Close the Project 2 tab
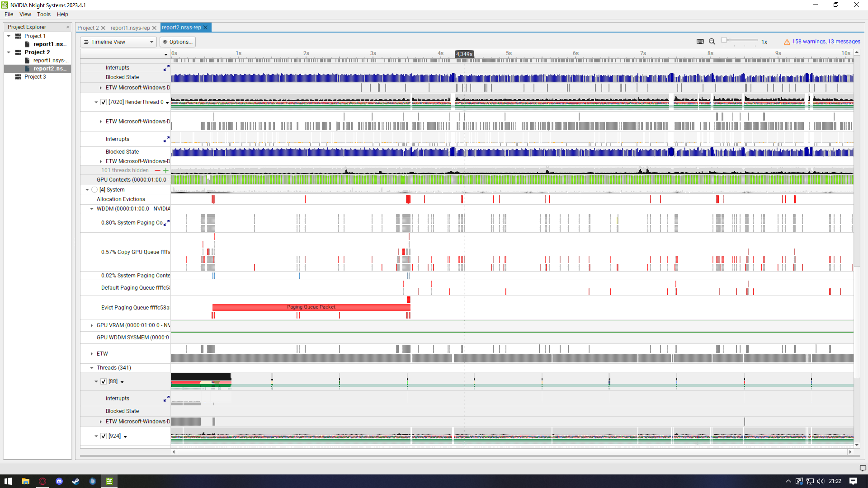868x488 pixels. pyautogui.click(x=103, y=28)
